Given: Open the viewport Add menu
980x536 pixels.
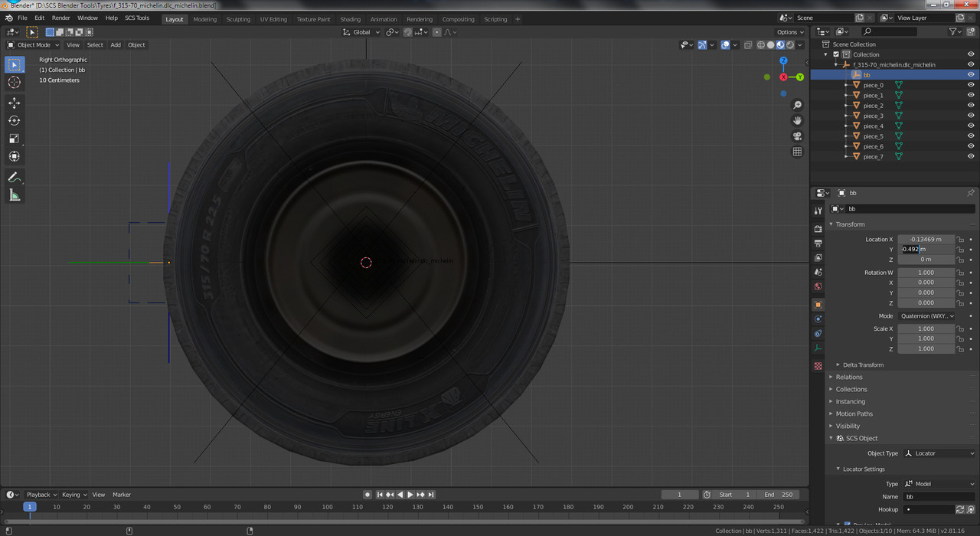Looking at the screenshot, I should coord(116,44).
